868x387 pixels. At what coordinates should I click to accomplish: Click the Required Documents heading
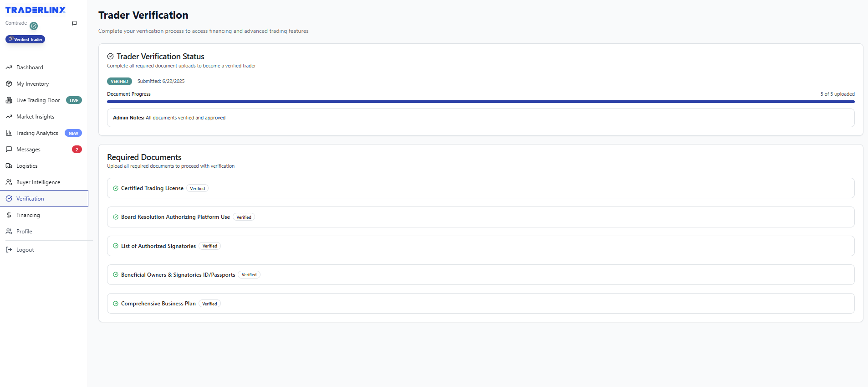(x=144, y=157)
